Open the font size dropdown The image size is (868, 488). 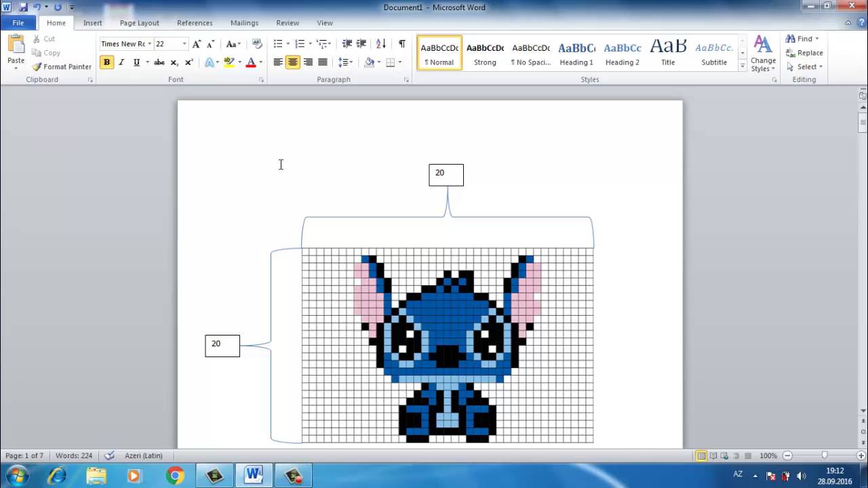point(184,44)
